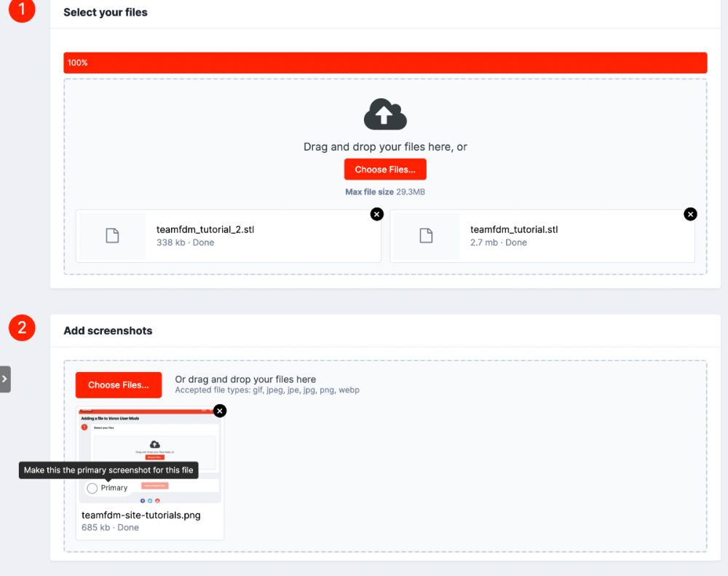The height and width of the screenshot is (576, 728).
Task: Click the 100% upload progress bar
Action: tap(385, 63)
